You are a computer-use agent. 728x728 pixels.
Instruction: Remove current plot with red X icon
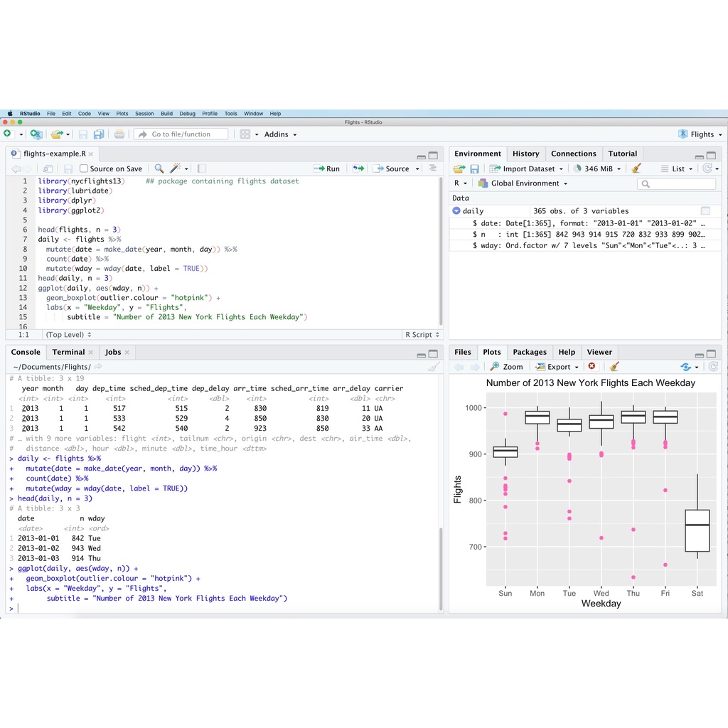tap(591, 367)
